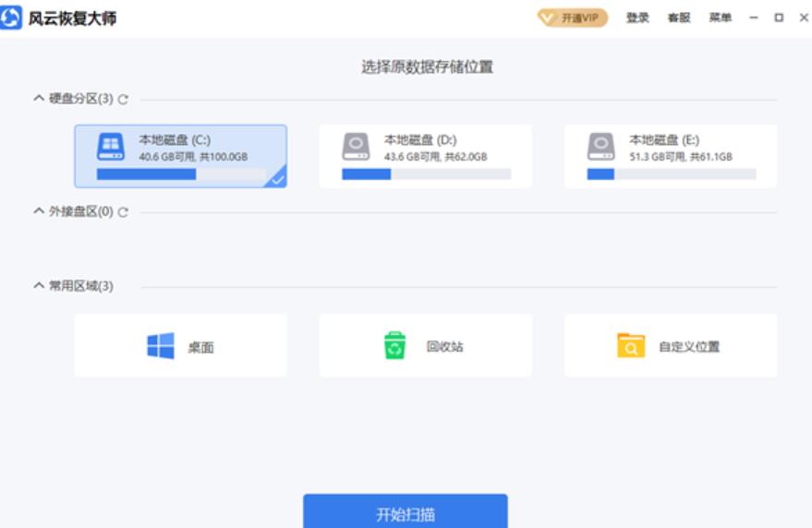Screen dimensions: 812x528
Task: Click the yellow folder search icon
Action: (631, 346)
